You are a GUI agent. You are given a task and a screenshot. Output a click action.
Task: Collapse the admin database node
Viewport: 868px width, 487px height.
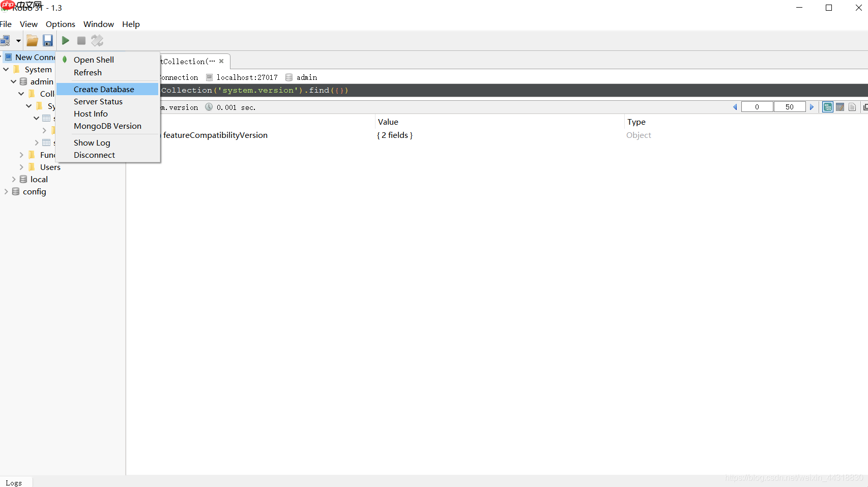14,81
